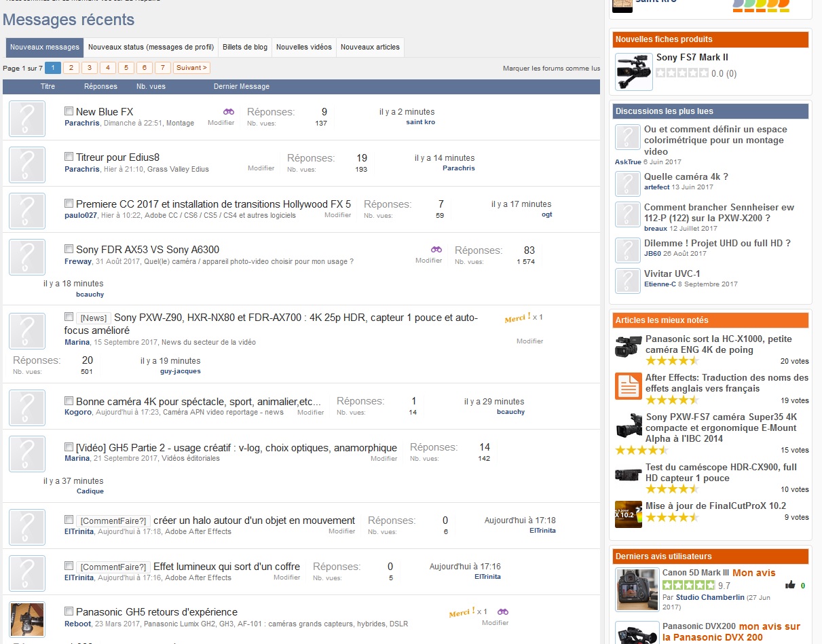Click the Panasonic HC-X1000 article thumbnail
822x644 pixels.
[x=628, y=346]
